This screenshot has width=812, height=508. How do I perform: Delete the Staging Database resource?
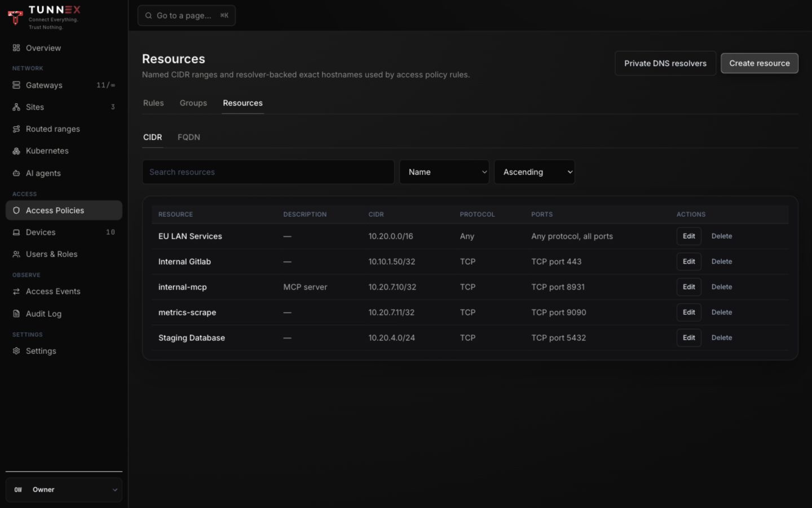[722, 338]
